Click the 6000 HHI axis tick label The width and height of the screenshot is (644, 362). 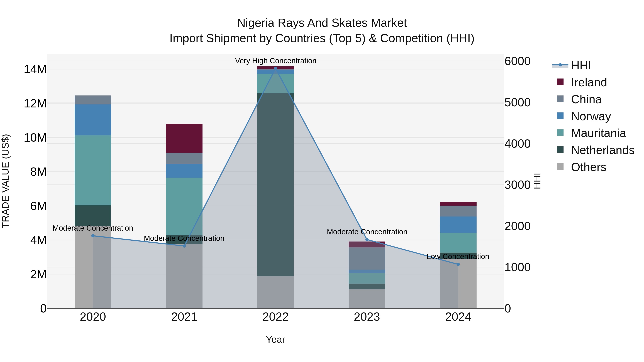(518, 61)
